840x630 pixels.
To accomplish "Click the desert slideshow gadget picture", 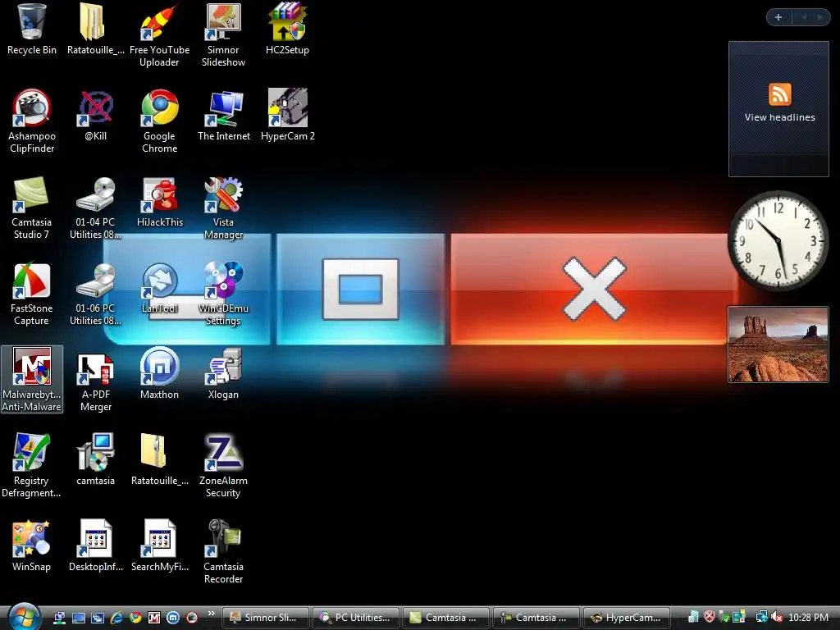I will point(778,345).
